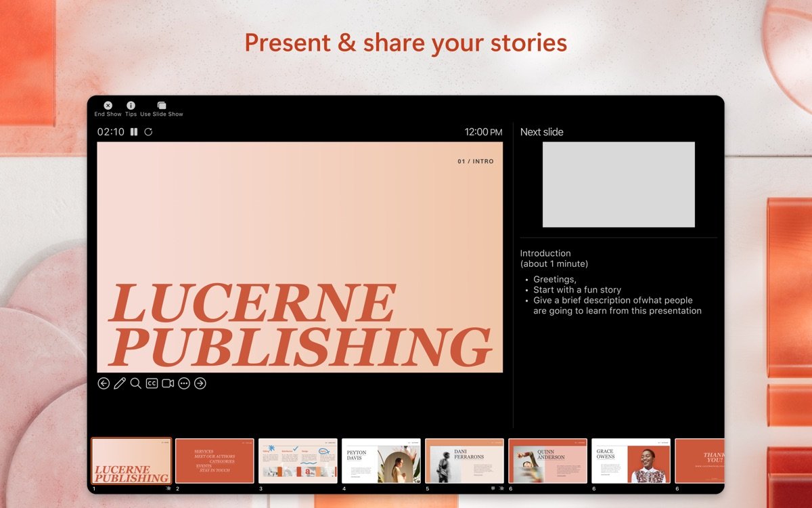Pause the presentation timer
Viewport: 812px width, 508px height.
click(x=133, y=132)
